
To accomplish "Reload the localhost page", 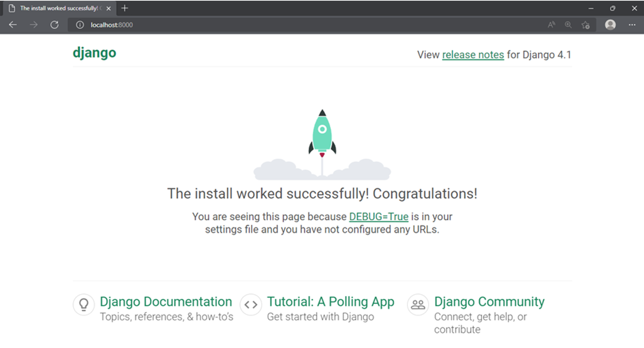I will tap(54, 25).
